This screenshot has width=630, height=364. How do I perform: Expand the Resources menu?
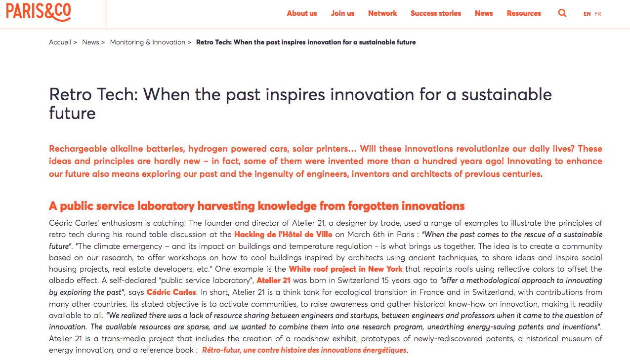(524, 13)
